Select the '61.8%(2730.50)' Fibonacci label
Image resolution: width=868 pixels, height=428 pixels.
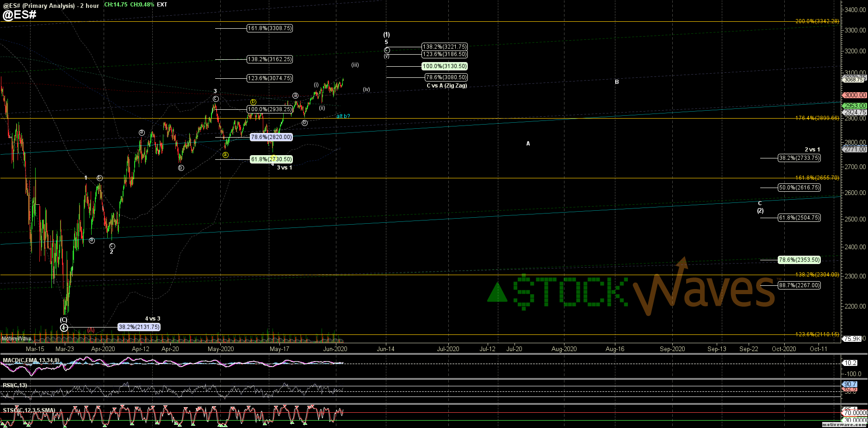[x=271, y=159]
